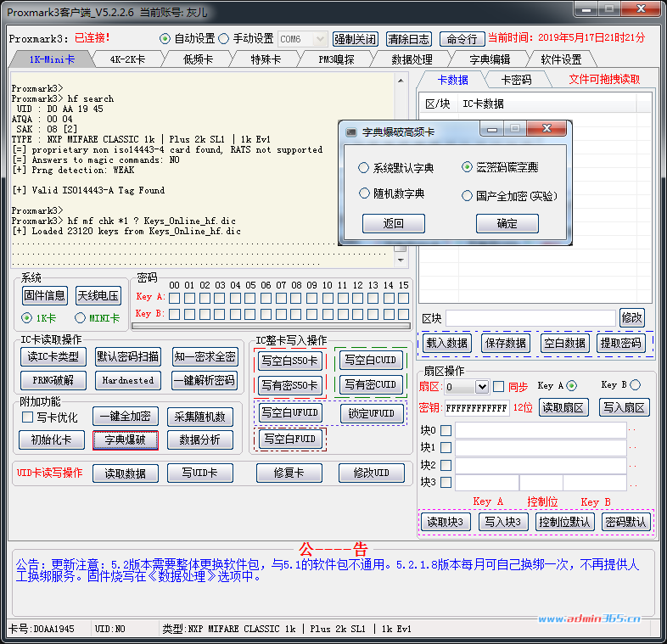Start PRNG破解

coord(53,380)
